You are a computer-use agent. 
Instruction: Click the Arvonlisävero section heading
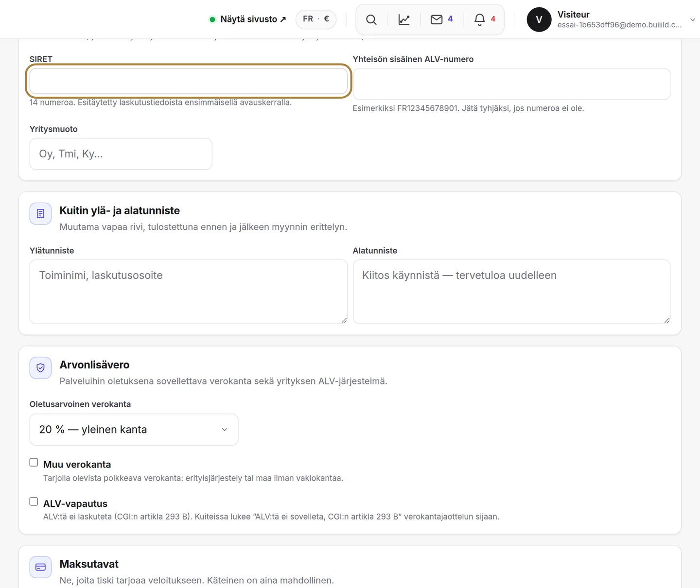click(94, 365)
